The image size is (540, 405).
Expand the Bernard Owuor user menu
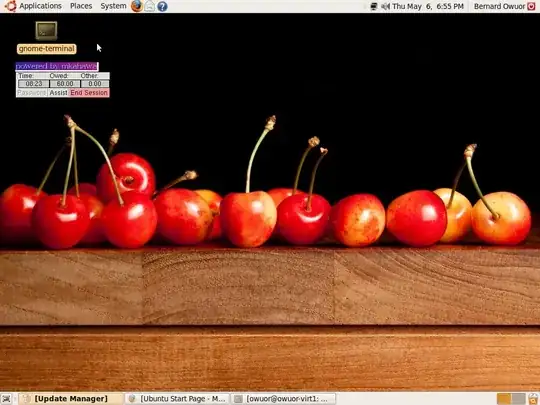499,6
